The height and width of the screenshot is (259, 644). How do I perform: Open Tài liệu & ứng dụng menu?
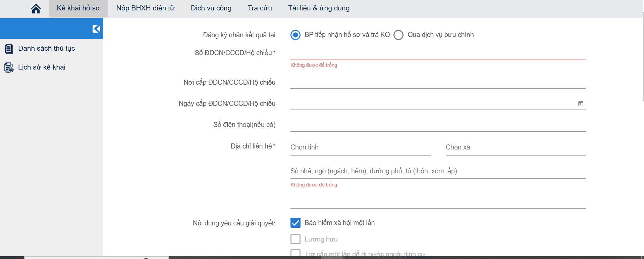(319, 8)
